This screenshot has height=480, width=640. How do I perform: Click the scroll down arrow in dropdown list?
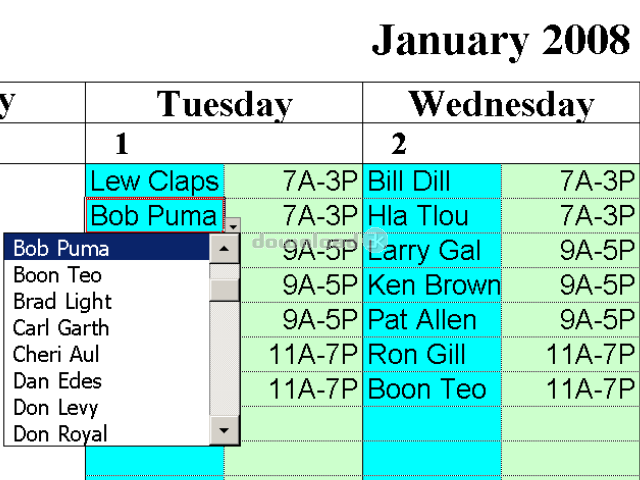[224, 430]
